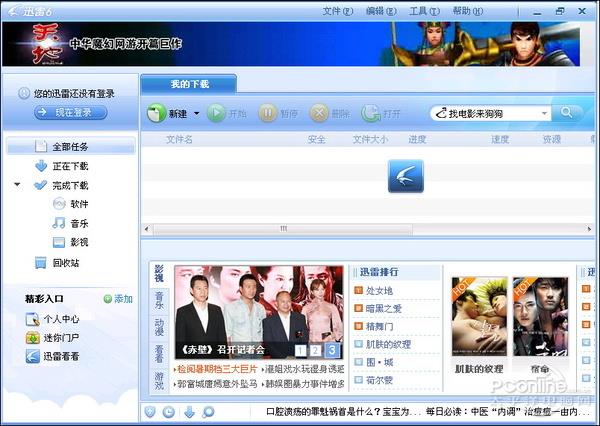Image resolution: width=600 pixels, height=426 pixels.
Task: Show slide 3 in the carousel
Action: tap(332, 350)
